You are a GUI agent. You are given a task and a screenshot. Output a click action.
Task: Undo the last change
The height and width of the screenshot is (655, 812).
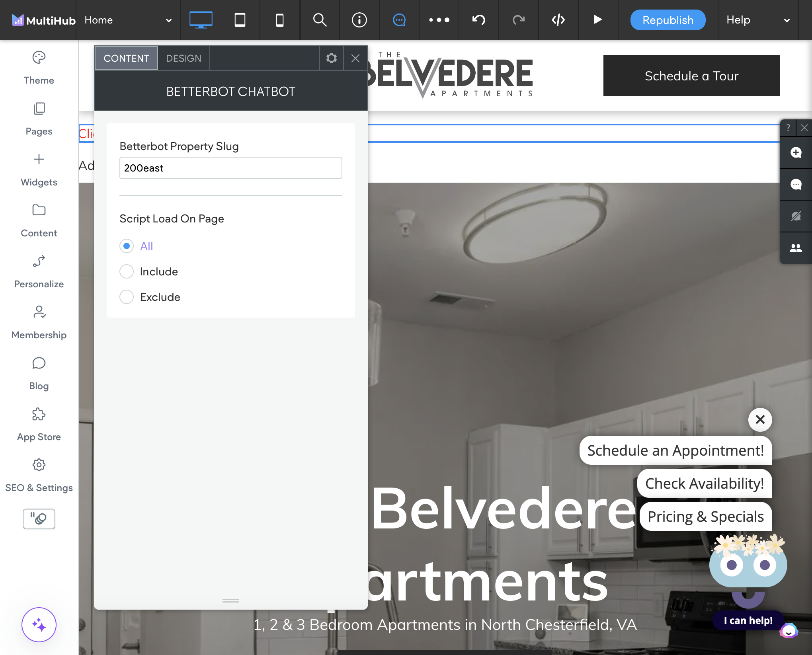coord(479,20)
